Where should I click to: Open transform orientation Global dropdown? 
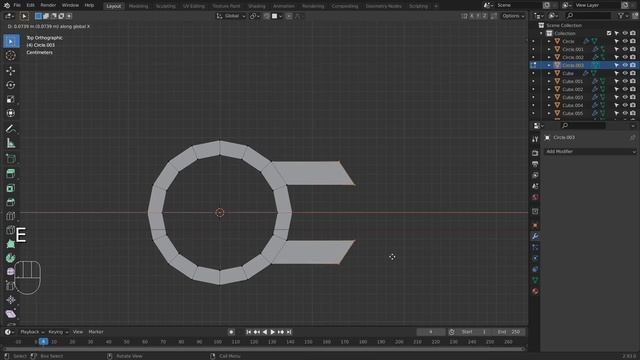coord(231,16)
